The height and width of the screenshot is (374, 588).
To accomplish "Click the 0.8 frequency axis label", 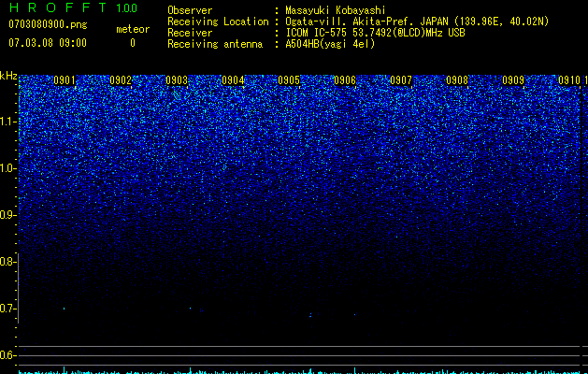I will pos(7,262).
